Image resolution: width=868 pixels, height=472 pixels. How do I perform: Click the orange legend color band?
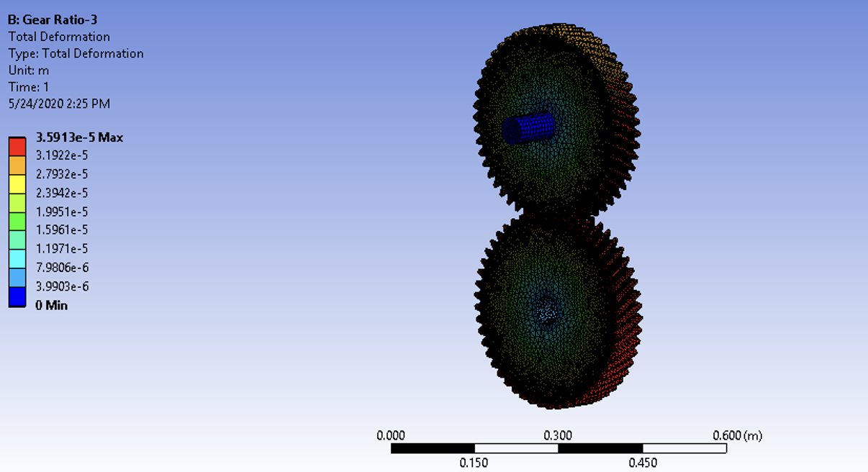point(17,165)
